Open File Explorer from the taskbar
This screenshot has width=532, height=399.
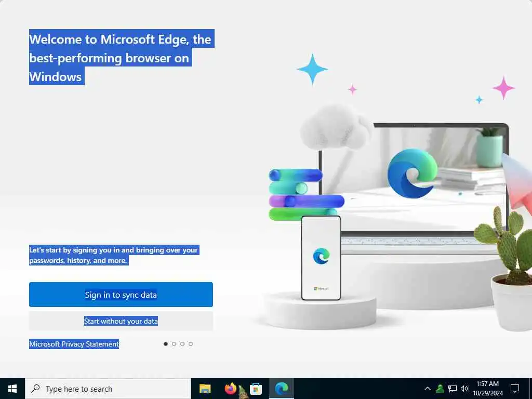[205, 389]
